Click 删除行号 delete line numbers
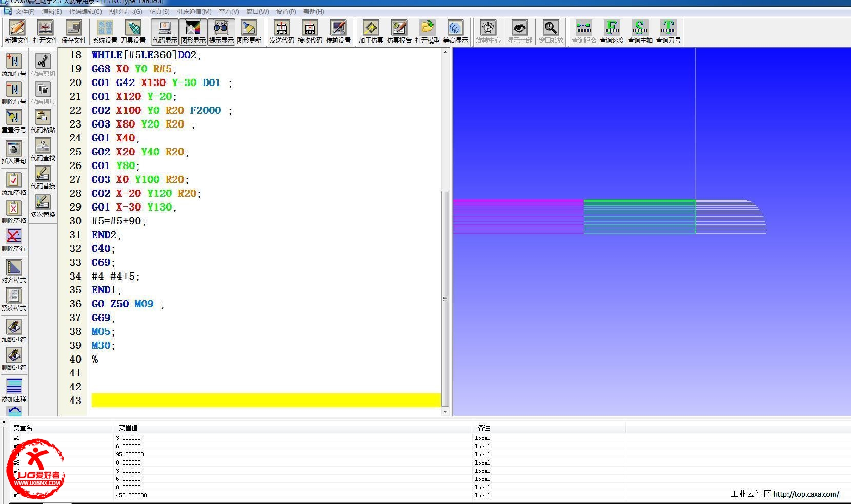This screenshot has width=851, height=504. [x=14, y=93]
